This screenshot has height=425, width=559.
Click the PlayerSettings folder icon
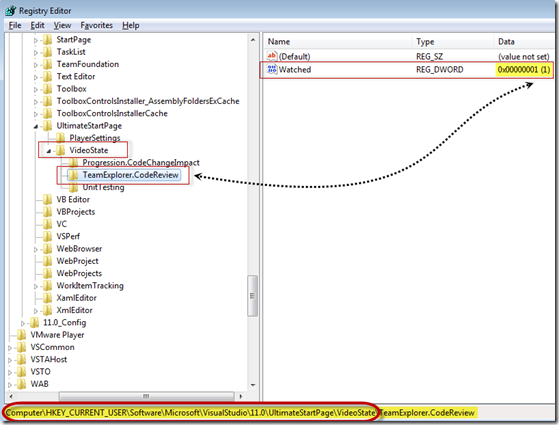point(61,138)
